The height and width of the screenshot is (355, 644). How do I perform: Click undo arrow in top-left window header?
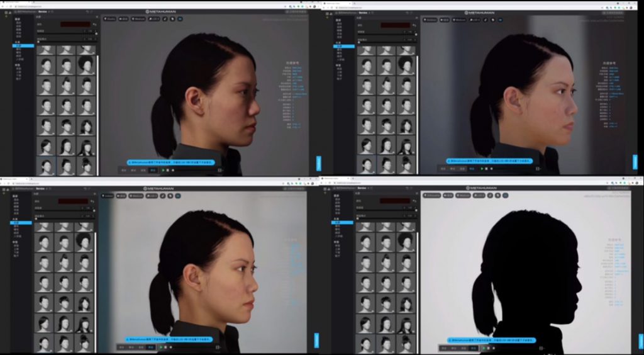(87, 12)
